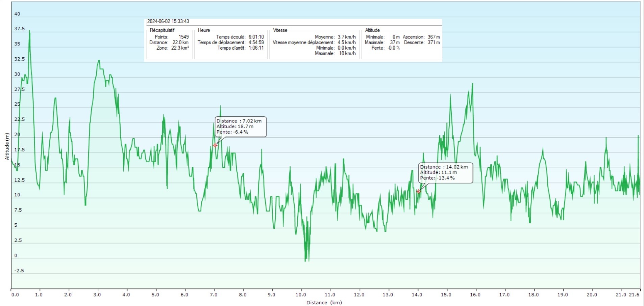Click the red marker at 14.02 km
This screenshot has height=306, width=644.
click(419, 191)
